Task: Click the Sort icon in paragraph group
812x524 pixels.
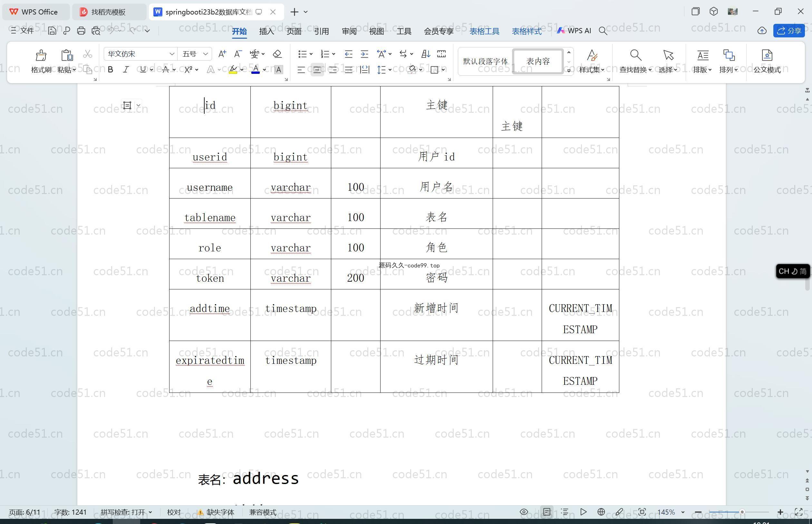Action: pos(426,54)
